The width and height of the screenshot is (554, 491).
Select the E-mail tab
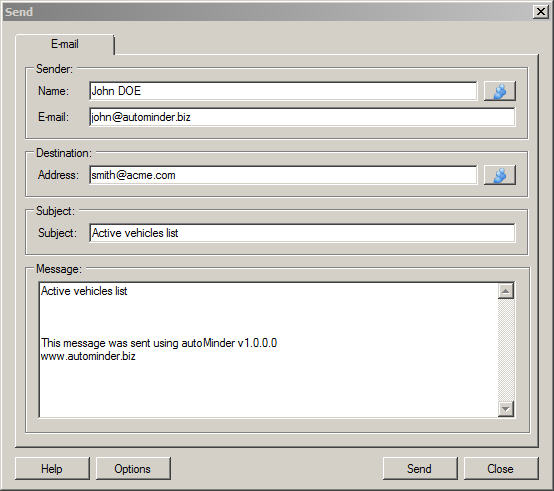65,44
